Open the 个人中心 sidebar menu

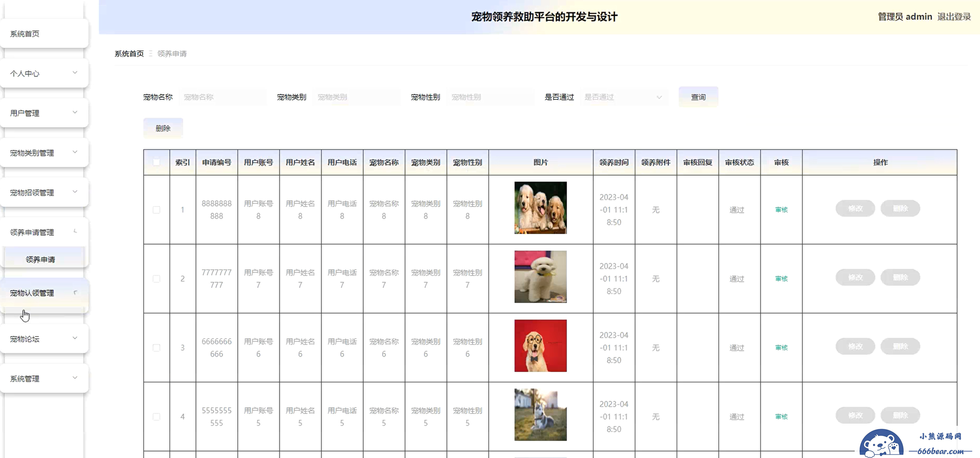44,73
